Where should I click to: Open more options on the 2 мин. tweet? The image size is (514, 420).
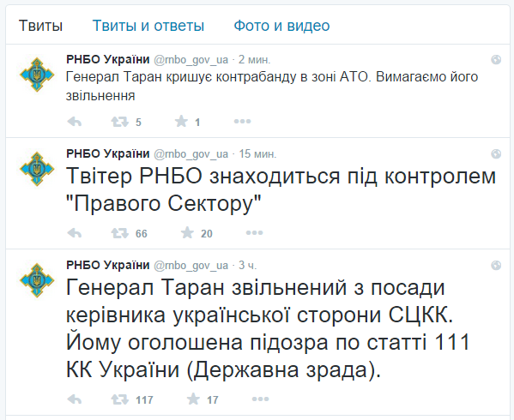(x=242, y=122)
